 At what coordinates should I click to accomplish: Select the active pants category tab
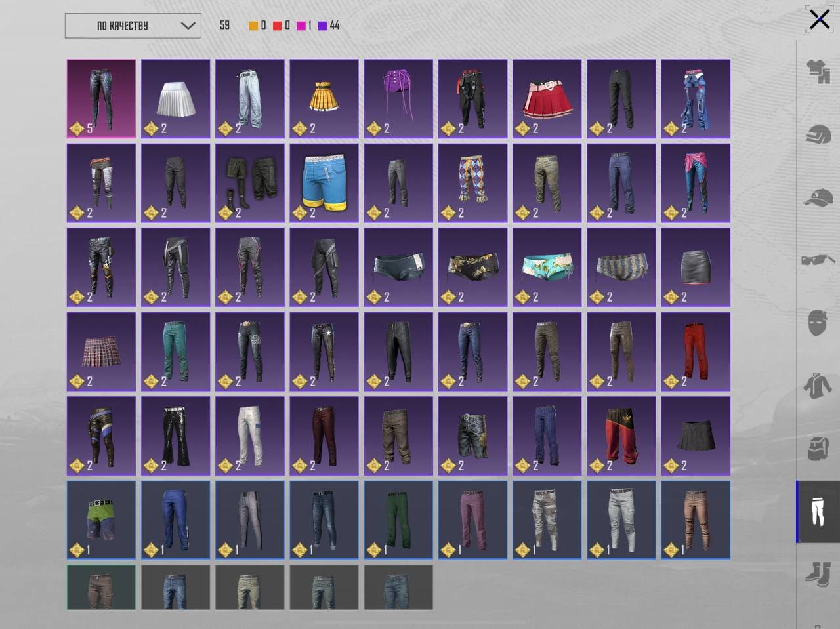pos(818,512)
